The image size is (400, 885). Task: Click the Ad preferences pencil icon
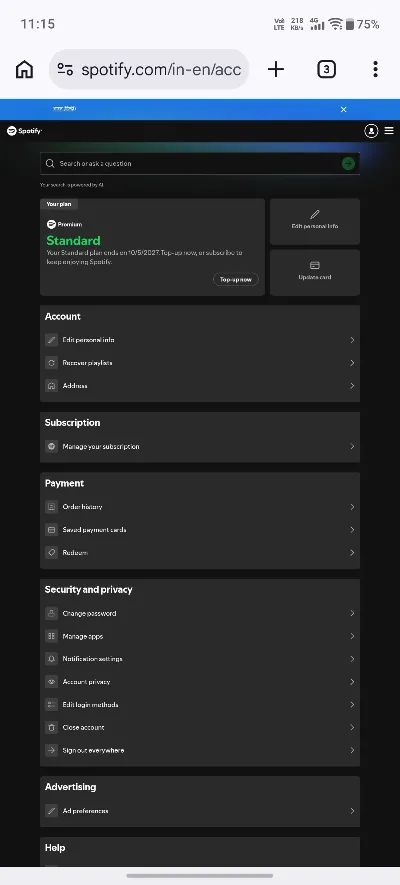point(51,811)
